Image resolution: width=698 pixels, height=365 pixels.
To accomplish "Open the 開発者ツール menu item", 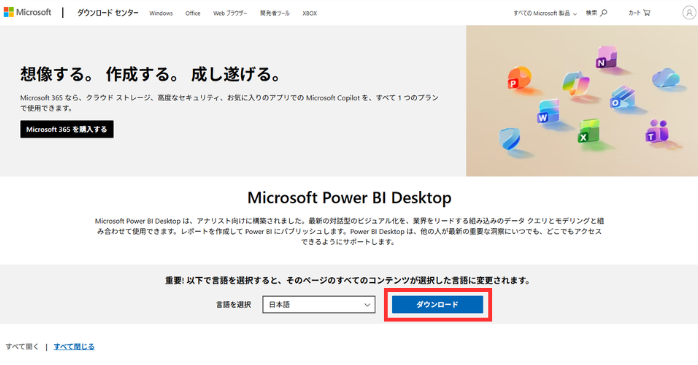I will coord(275,13).
